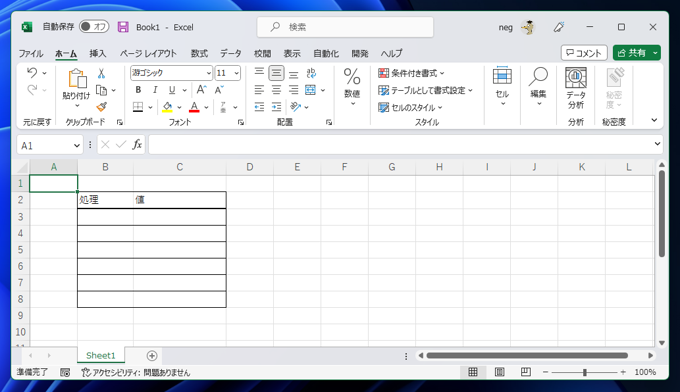Increase indent in the alignment group
Image resolution: width=680 pixels, height=392 pixels.
(x=276, y=107)
